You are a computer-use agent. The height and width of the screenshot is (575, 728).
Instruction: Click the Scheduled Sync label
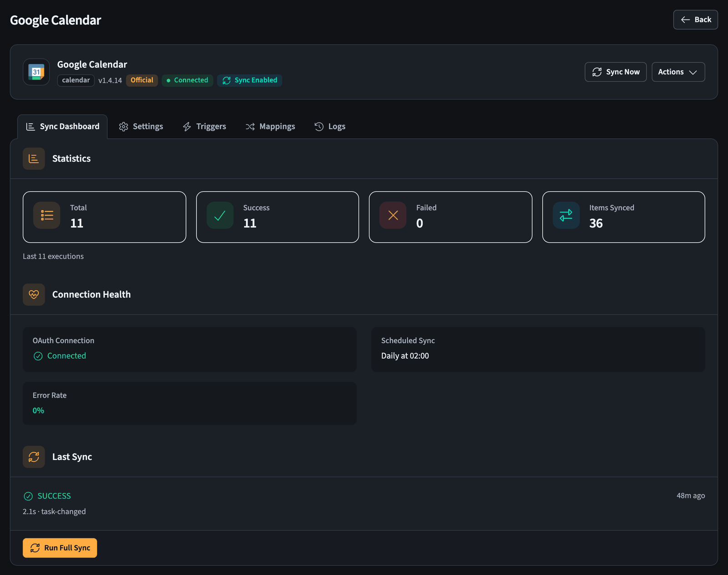point(408,341)
